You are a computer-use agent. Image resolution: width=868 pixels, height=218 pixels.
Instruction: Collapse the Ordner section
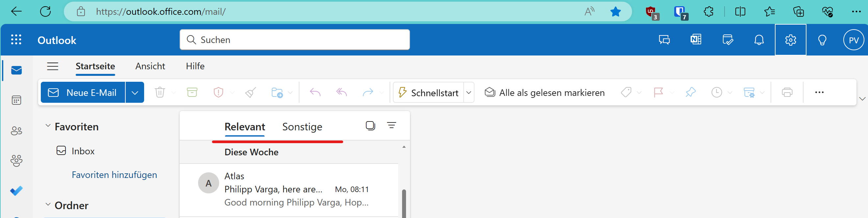coord(48,205)
